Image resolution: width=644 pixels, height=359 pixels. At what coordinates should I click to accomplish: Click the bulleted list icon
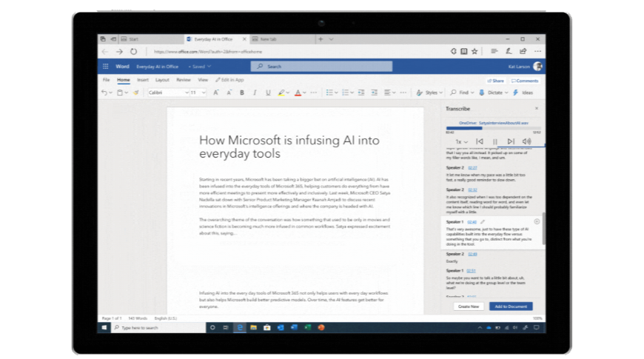[329, 93]
